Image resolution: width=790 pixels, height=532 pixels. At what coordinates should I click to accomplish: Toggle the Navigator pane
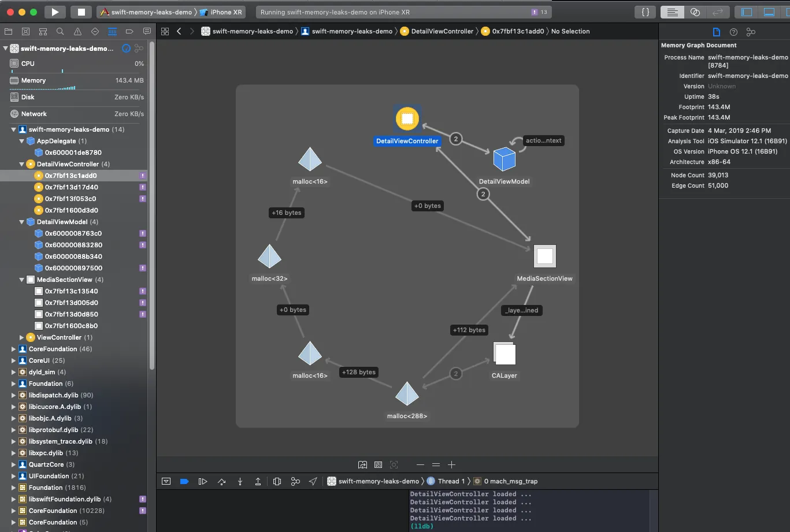pos(747,12)
